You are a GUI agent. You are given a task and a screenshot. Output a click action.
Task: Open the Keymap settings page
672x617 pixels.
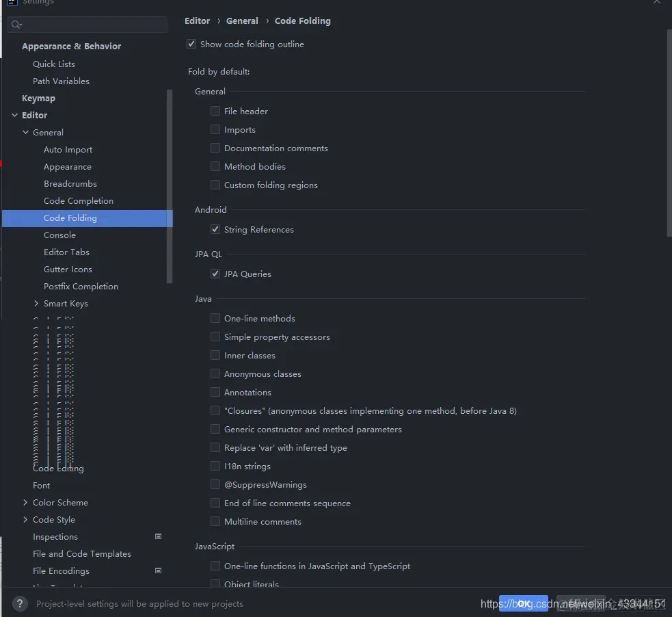pos(38,99)
